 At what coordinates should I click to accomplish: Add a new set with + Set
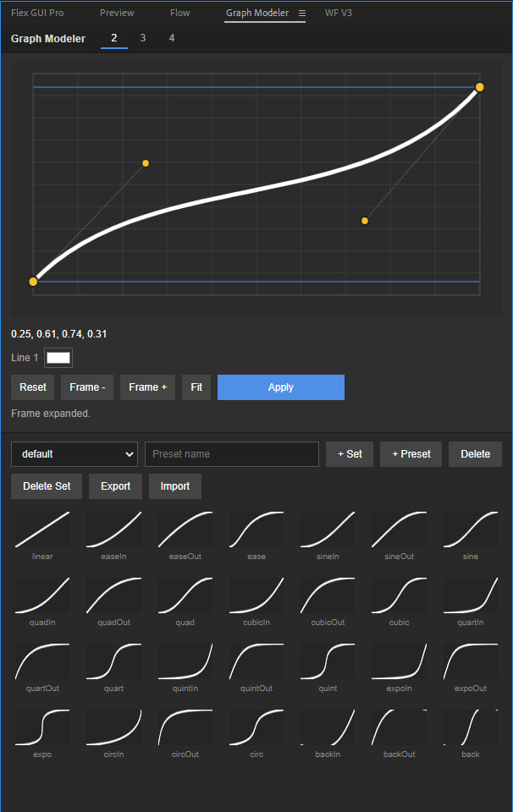click(x=350, y=454)
